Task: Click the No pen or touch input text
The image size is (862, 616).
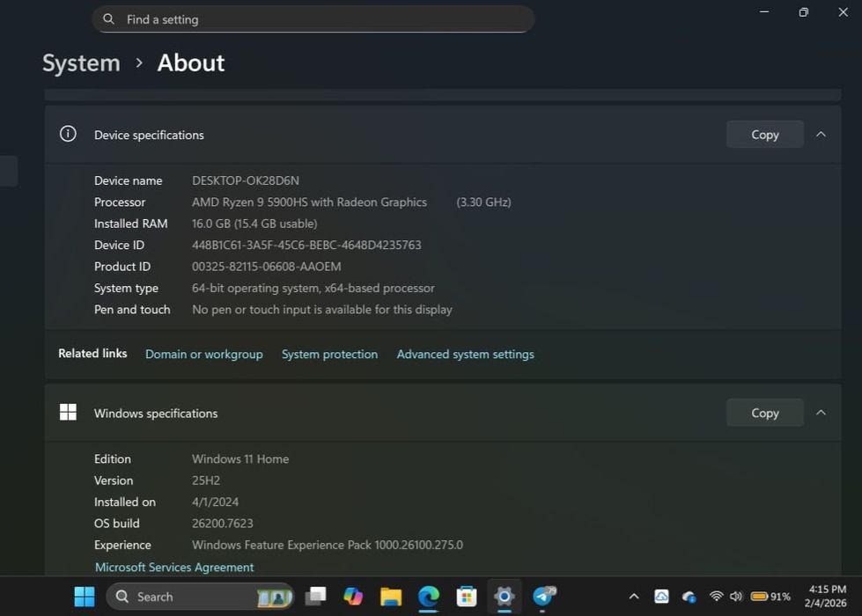Action: 322,310
